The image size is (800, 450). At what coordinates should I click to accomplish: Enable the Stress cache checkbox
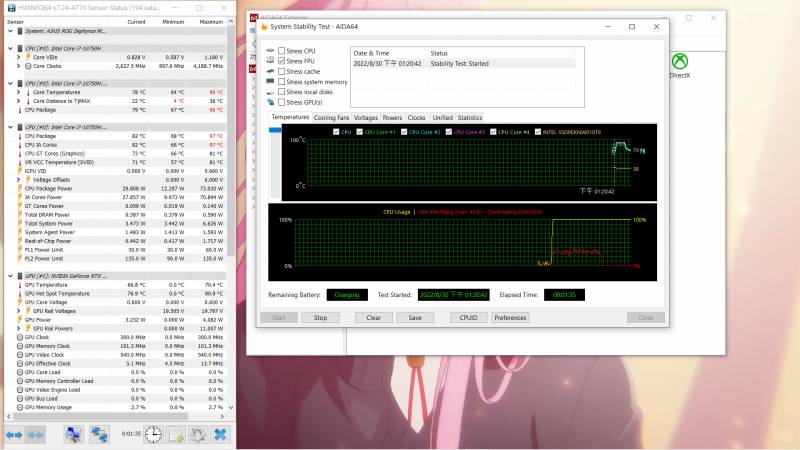pyautogui.click(x=281, y=71)
